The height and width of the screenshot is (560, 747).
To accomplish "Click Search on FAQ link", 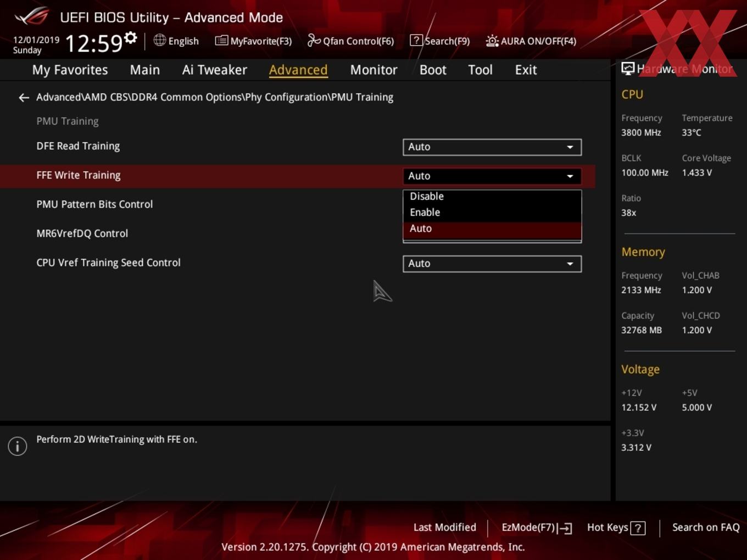I will point(706,527).
